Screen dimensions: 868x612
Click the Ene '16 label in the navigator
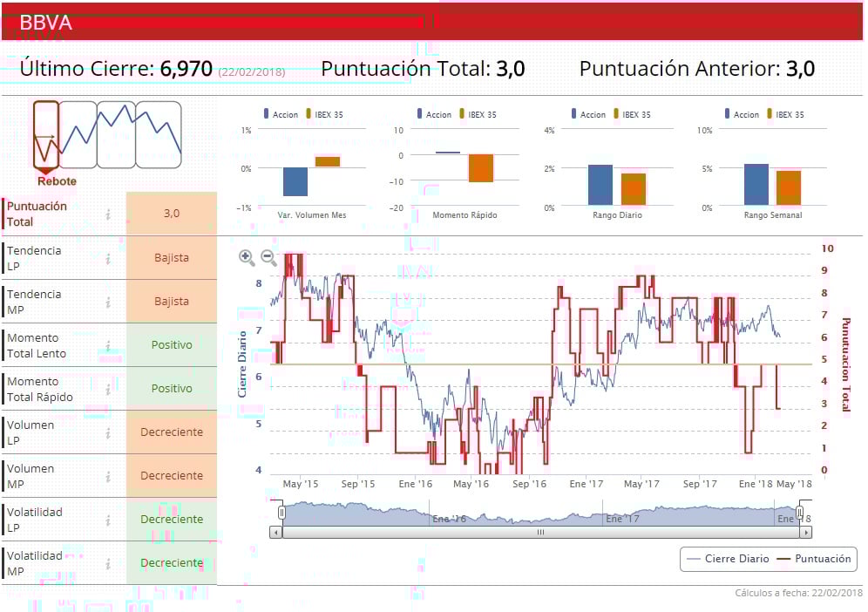pyautogui.click(x=449, y=519)
